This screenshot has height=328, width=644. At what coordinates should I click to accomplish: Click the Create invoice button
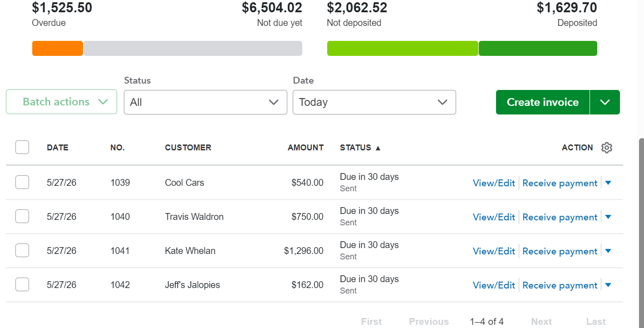[543, 102]
